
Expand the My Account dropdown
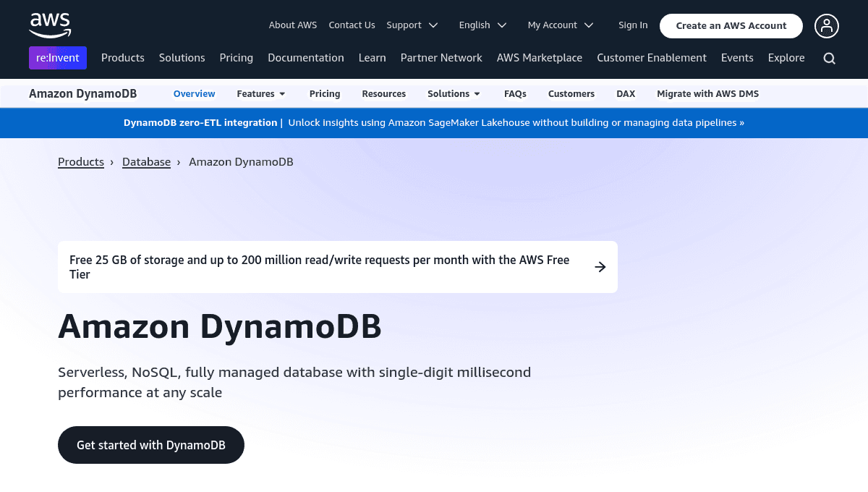tap(561, 25)
